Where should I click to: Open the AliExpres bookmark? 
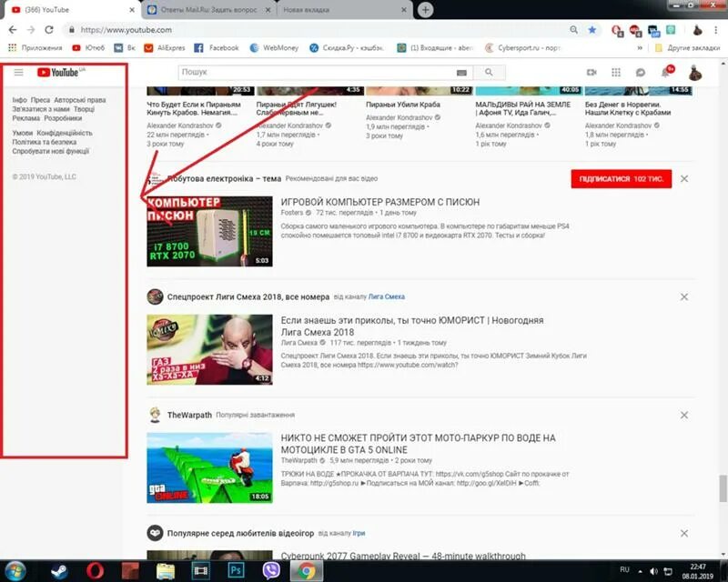point(165,48)
